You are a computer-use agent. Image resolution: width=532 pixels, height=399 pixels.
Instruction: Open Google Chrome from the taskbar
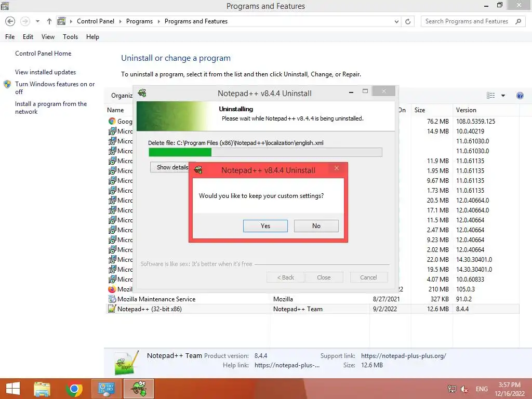(74, 389)
